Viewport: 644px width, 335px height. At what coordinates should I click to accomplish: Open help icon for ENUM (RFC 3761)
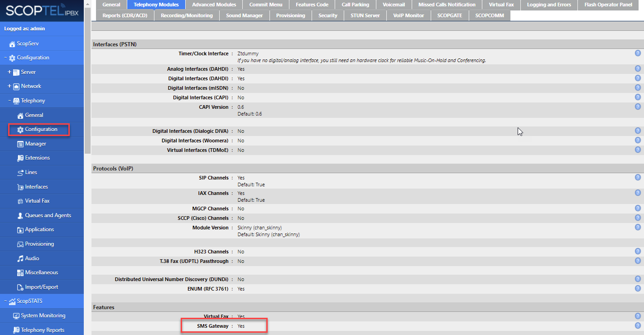pyautogui.click(x=638, y=288)
